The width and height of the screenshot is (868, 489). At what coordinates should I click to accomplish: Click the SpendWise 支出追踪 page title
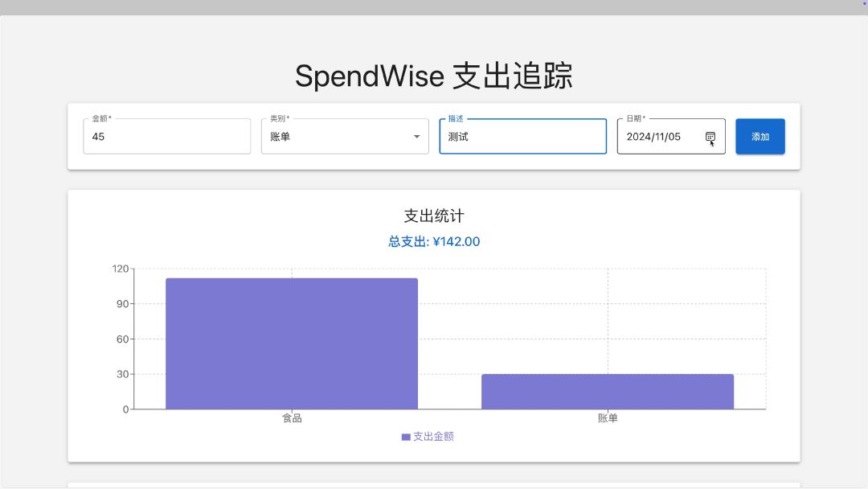tap(434, 76)
